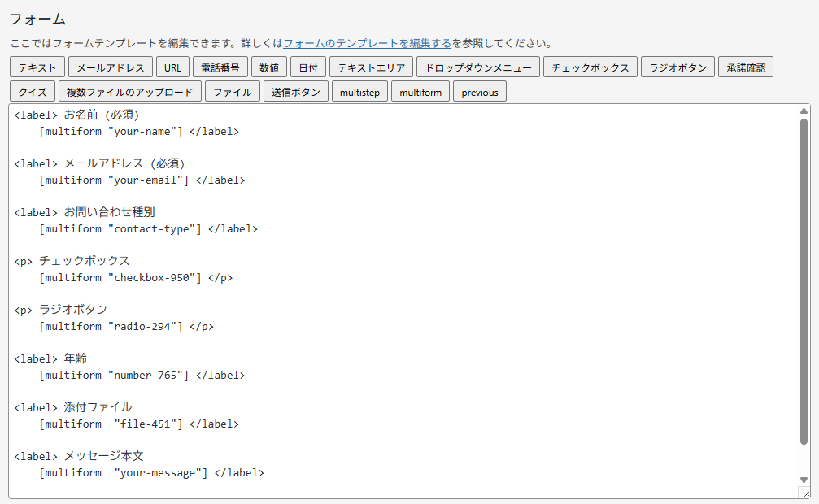Click the テキスト tag generator button
819x504 pixels.
(37, 67)
